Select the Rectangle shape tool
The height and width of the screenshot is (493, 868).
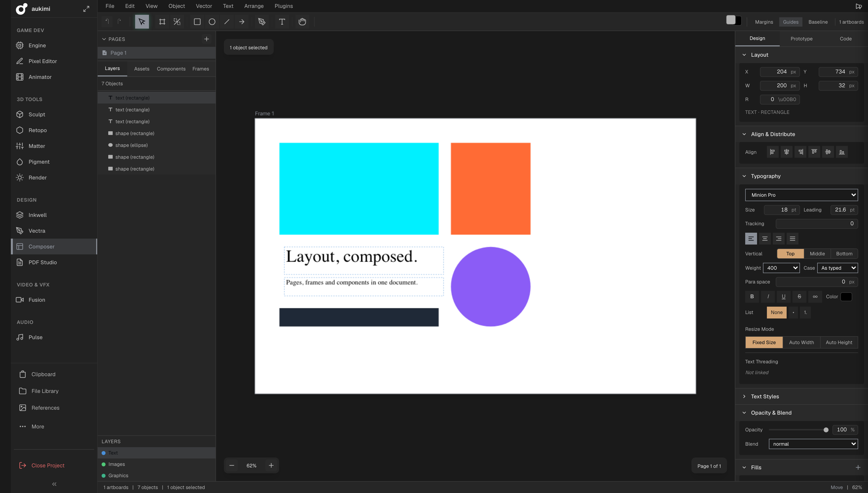coord(197,22)
